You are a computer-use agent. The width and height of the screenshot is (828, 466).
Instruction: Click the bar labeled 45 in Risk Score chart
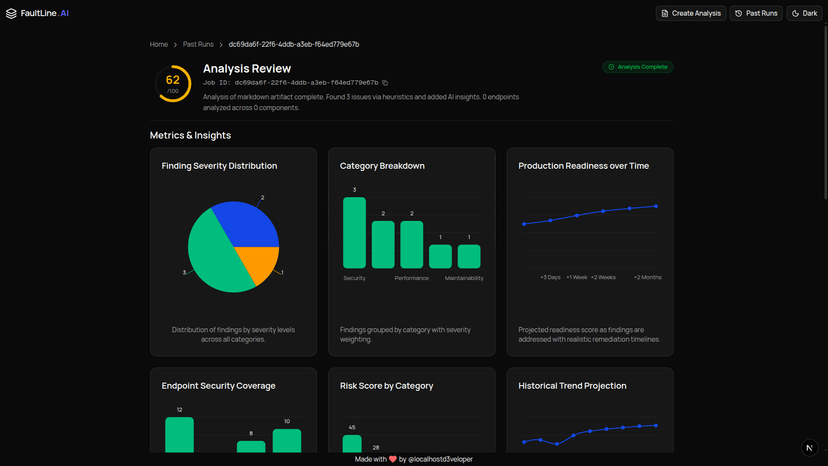tap(351, 443)
